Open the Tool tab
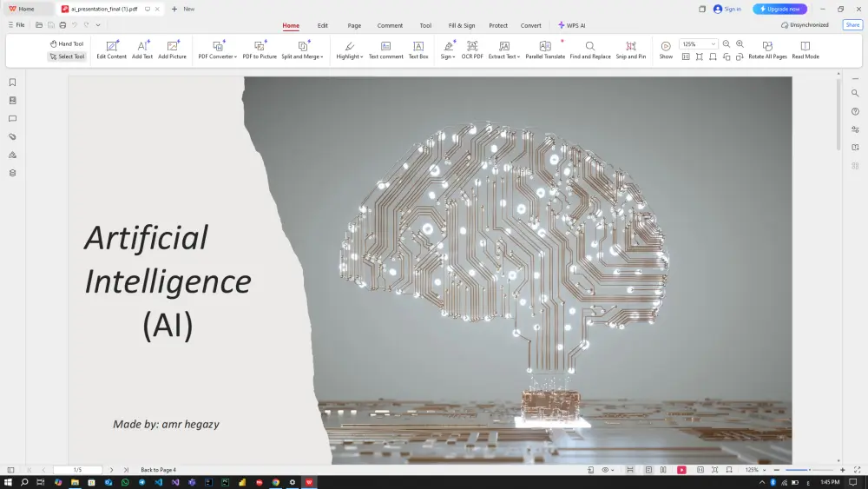This screenshot has width=868, height=489. click(x=425, y=25)
